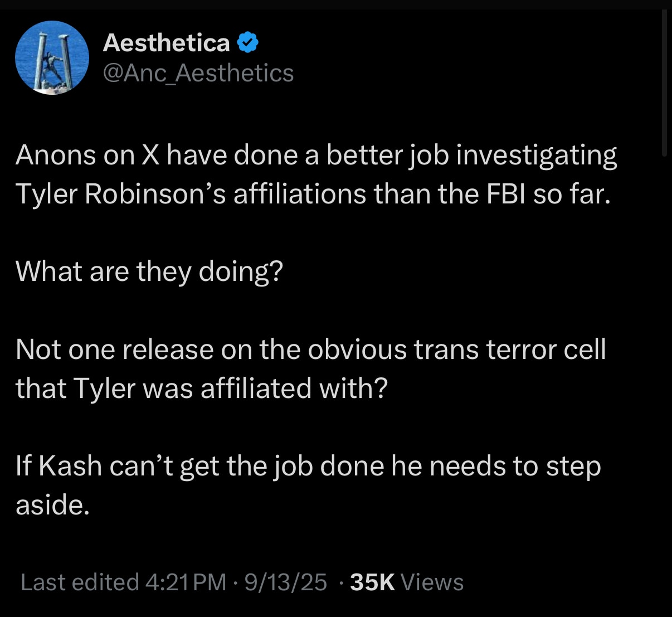The image size is (672, 617).
Task: Click the @Anc_Aesthetics handle
Action: (x=198, y=72)
